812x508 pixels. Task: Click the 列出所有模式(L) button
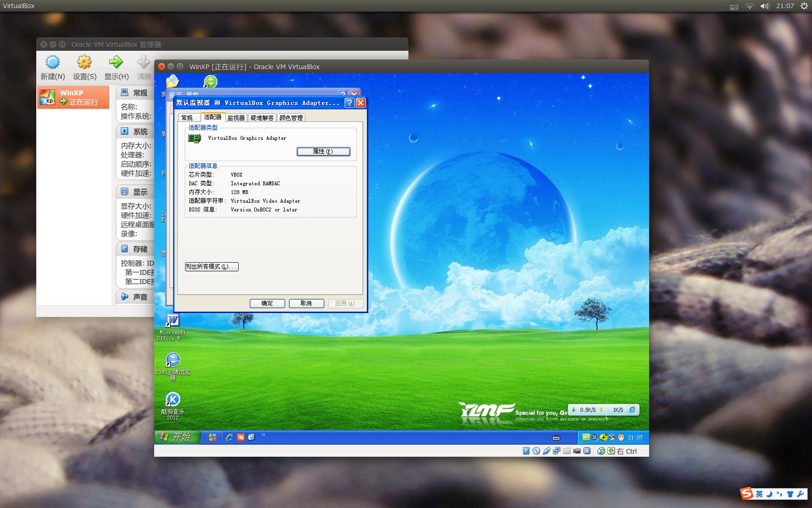pos(211,267)
